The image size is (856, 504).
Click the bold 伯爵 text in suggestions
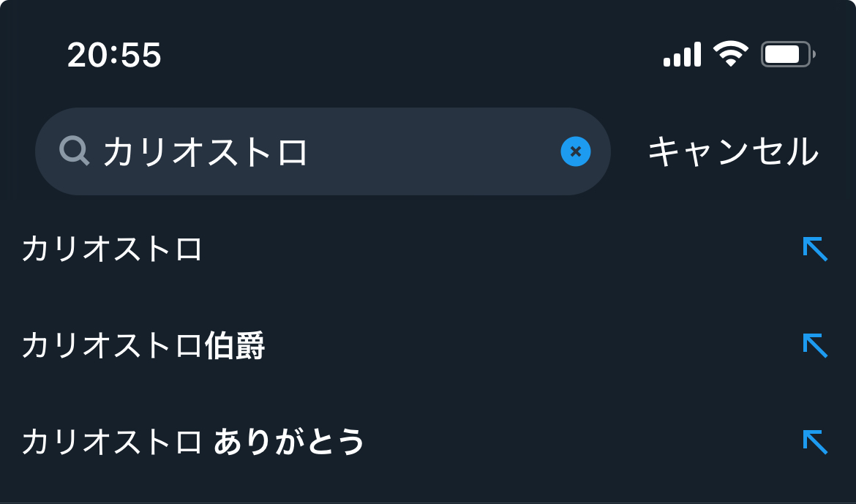(234, 346)
